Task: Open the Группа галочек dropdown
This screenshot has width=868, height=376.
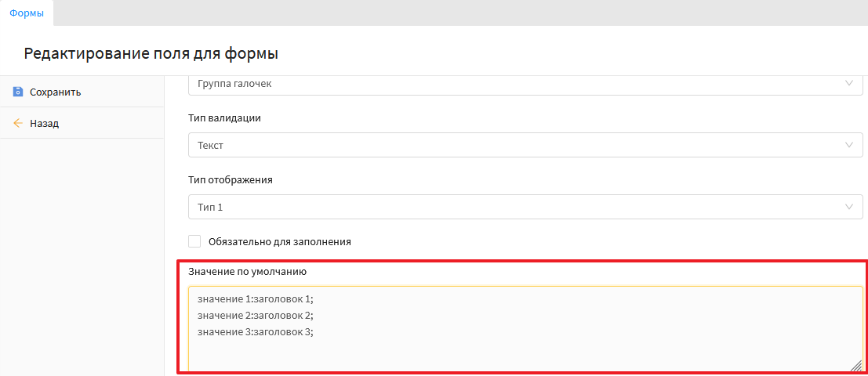Action: click(518, 84)
